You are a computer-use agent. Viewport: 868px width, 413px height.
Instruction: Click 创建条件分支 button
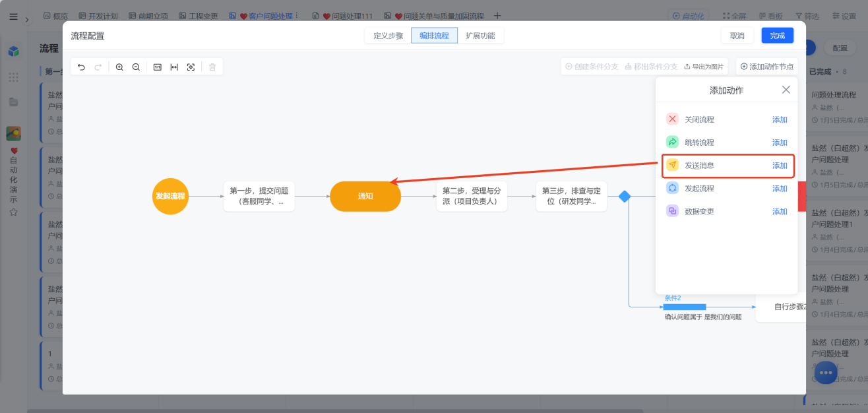click(x=592, y=67)
